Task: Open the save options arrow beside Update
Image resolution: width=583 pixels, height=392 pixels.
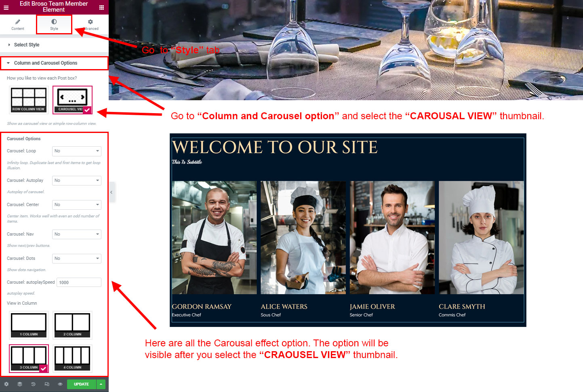Action: (101, 384)
